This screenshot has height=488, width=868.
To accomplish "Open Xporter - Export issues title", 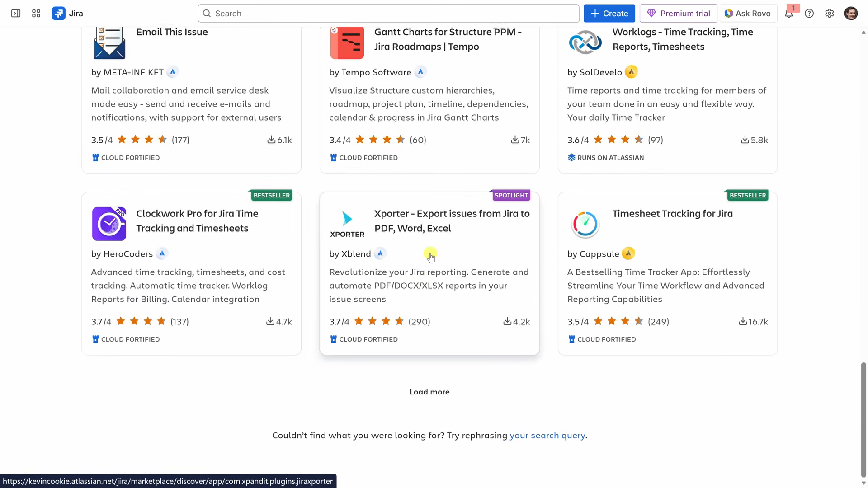I will click(452, 221).
